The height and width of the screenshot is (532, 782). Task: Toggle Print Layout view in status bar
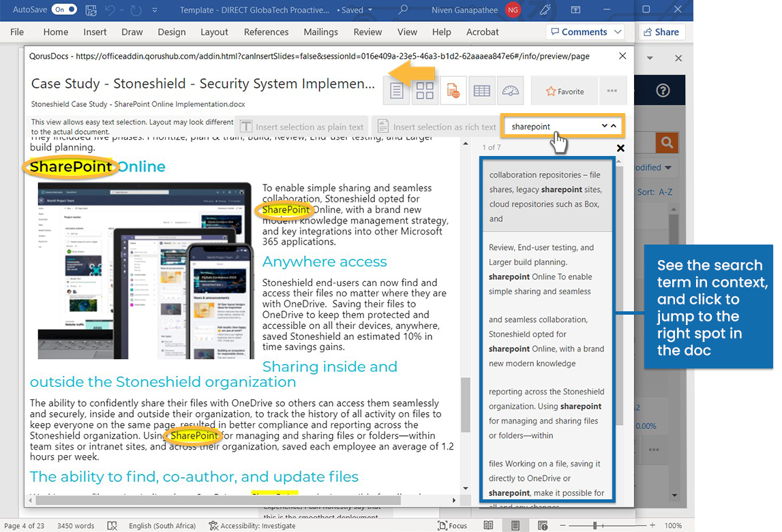coord(513,525)
